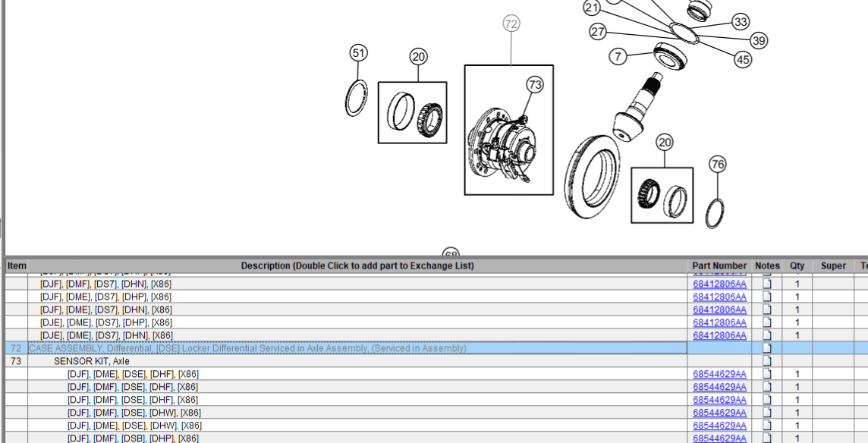Open notes icon for [DJE], [DME], [DS7], [DHP] row
The image size is (868, 443).
[x=766, y=322]
